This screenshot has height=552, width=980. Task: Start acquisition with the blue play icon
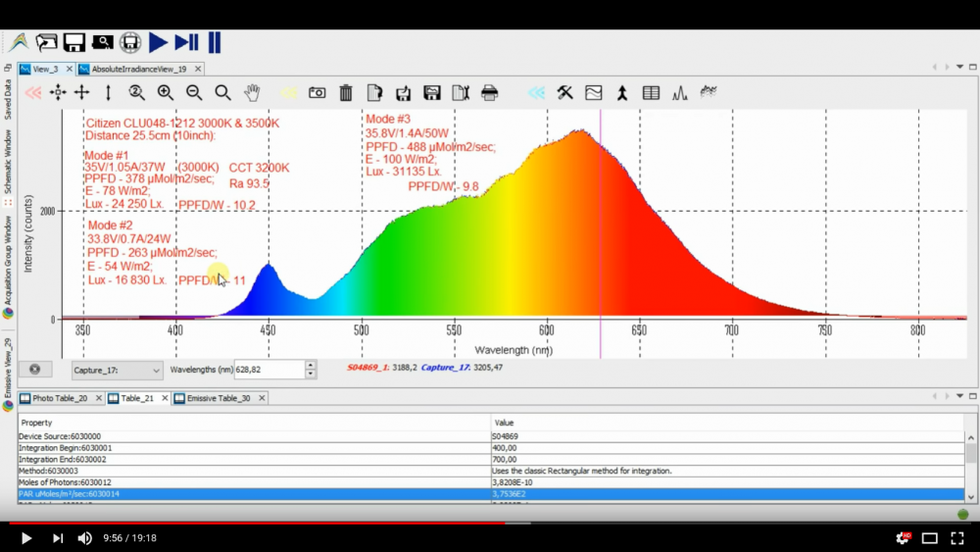click(x=158, y=42)
